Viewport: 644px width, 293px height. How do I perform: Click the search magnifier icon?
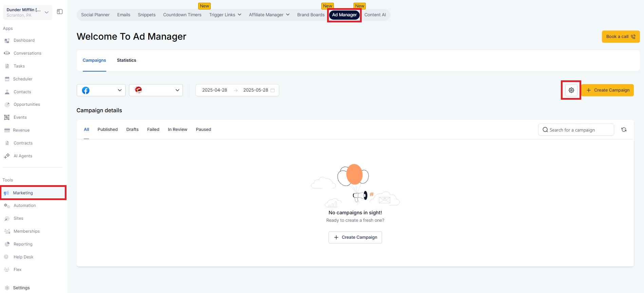(x=545, y=130)
